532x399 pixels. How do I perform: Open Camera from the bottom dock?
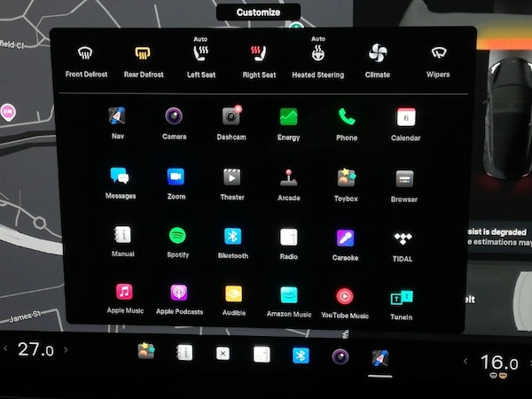pos(340,355)
